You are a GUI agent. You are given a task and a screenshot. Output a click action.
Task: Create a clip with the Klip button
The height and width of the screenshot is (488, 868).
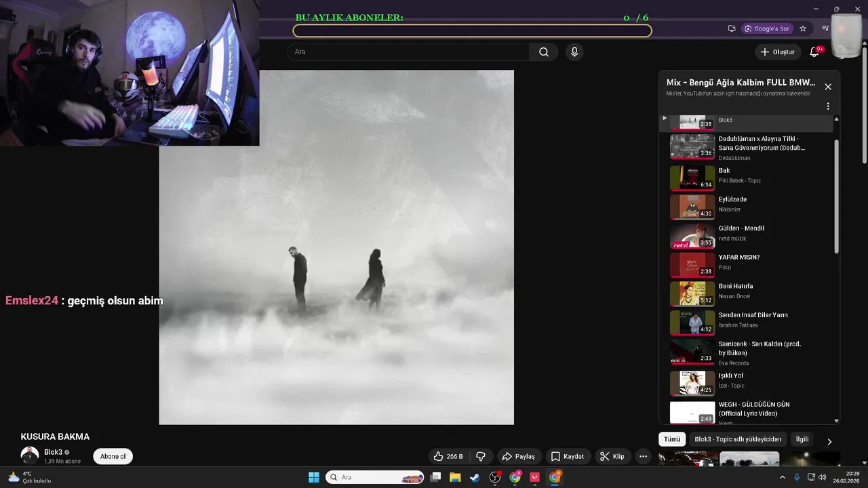612,457
